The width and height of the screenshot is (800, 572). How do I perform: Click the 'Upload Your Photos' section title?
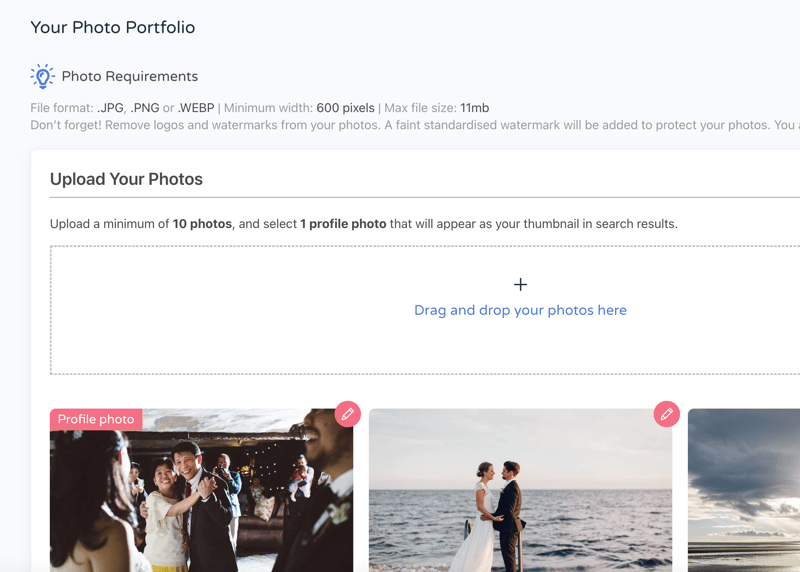126,179
